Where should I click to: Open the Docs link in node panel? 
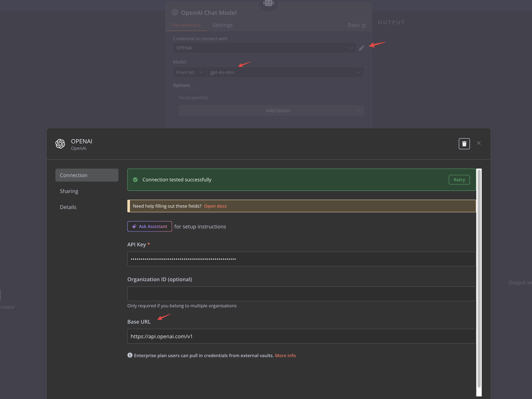[357, 25]
